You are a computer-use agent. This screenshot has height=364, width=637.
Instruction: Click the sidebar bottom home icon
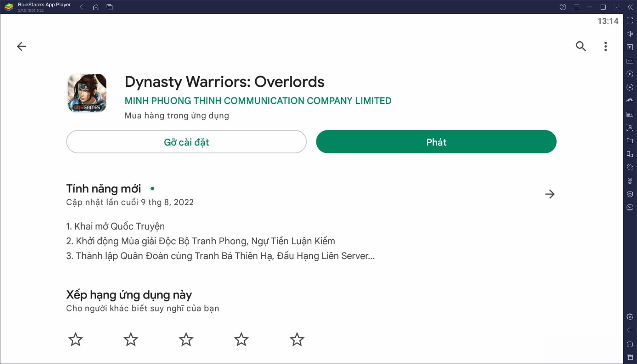click(x=630, y=344)
